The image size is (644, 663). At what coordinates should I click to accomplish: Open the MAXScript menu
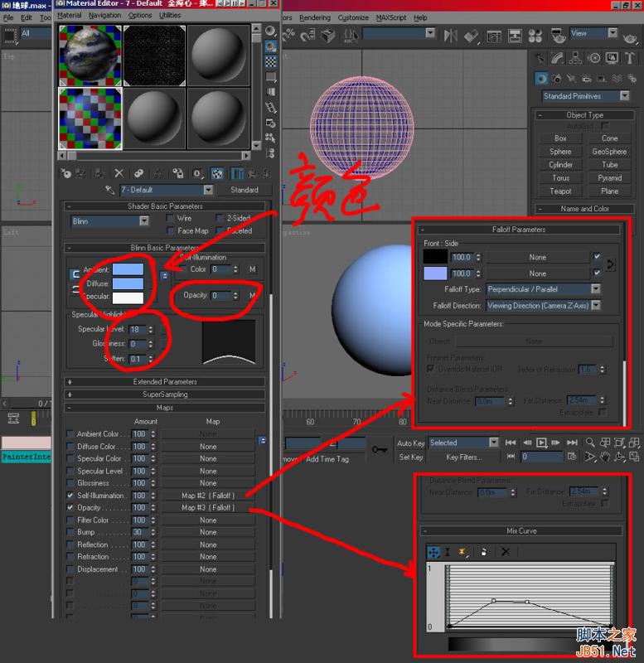tap(390, 17)
